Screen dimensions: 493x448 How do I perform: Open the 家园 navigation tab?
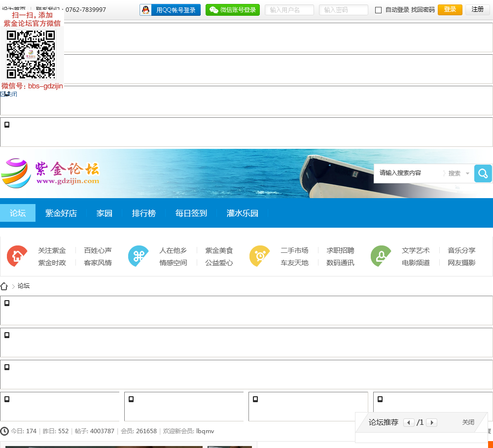pos(104,213)
